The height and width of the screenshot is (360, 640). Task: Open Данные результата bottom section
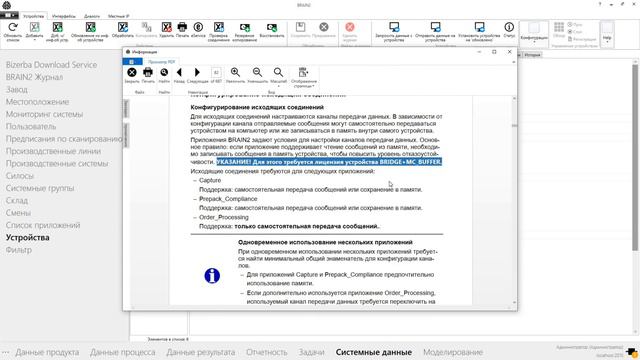pyautogui.click(x=200, y=352)
